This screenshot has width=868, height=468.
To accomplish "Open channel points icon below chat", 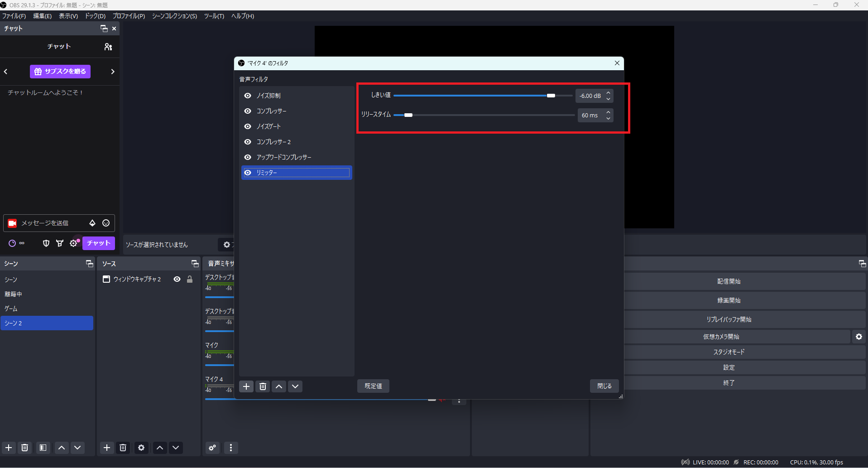I will click(12, 243).
